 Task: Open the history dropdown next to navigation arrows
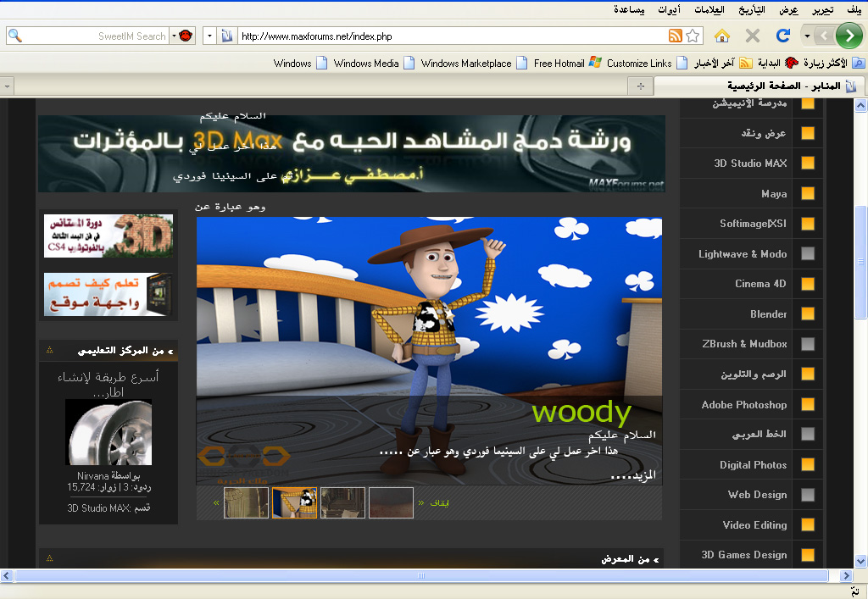807,36
